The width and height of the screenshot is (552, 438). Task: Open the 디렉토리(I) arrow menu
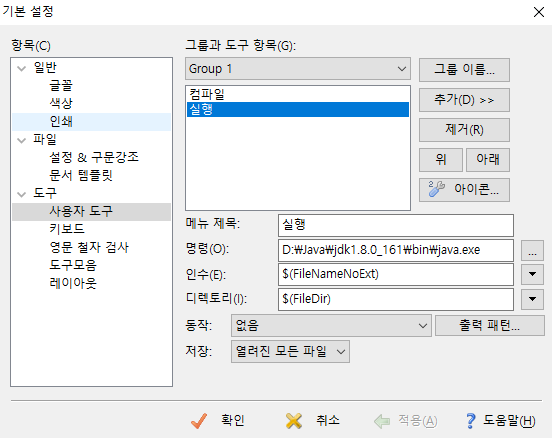532,299
